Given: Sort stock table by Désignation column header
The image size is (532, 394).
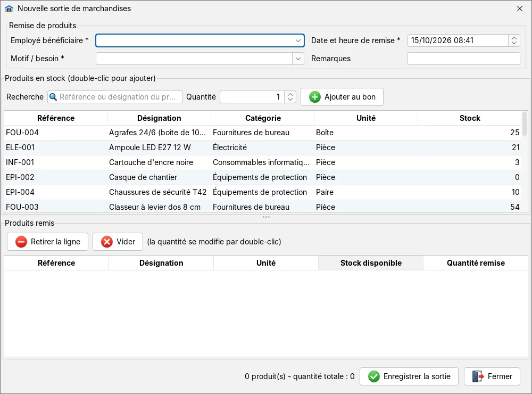Looking at the screenshot, I should 159,118.
